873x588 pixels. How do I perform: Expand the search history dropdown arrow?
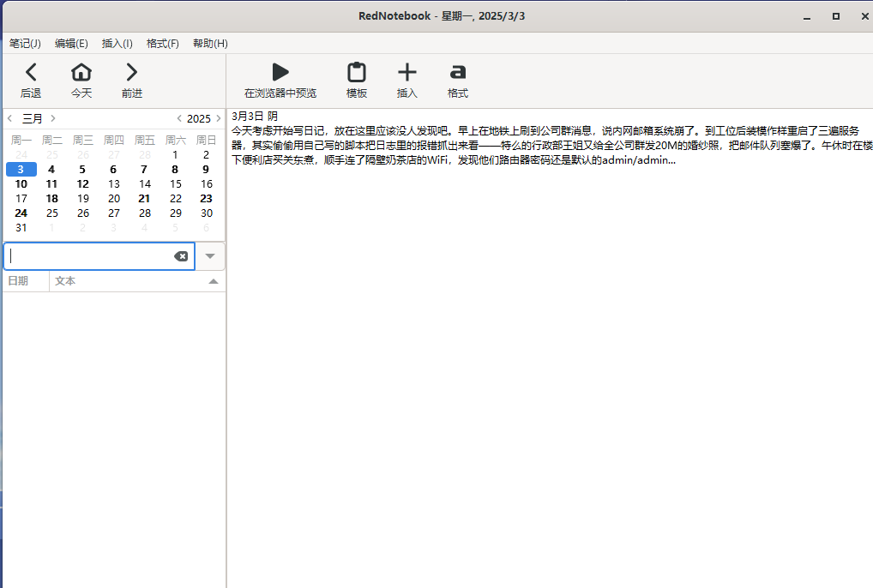click(210, 256)
